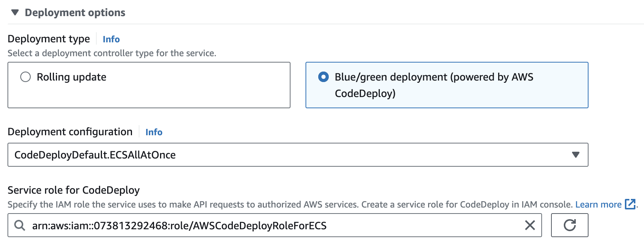Click the Deployment options heading
The image size is (644, 245).
[75, 12]
